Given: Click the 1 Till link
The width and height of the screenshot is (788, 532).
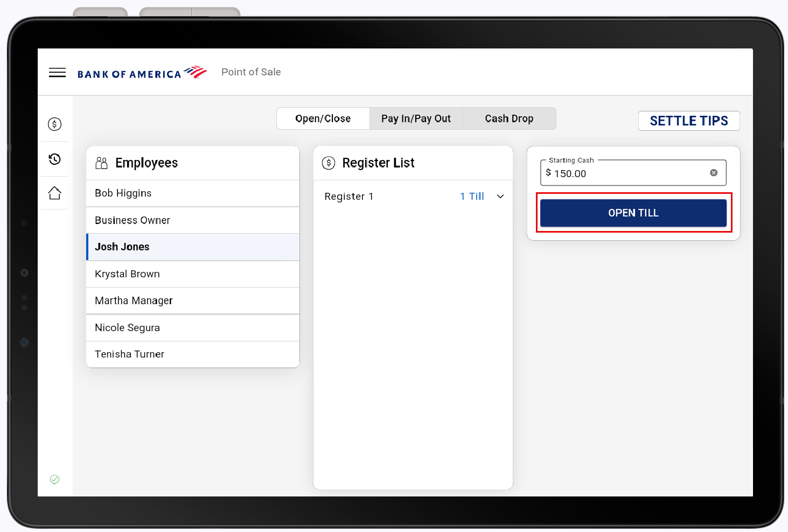Looking at the screenshot, I should [x=472, y=197].
